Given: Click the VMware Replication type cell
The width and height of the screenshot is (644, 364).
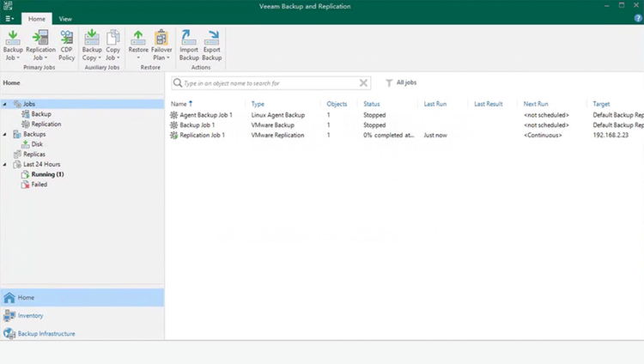Looking at the screenshot, I should pyautogui.click(x=277, y=135).
